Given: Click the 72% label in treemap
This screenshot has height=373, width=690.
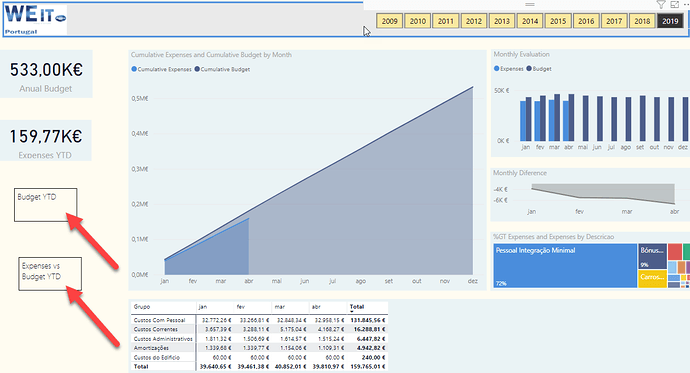Looking at the screenshot, I should (500, 284).
